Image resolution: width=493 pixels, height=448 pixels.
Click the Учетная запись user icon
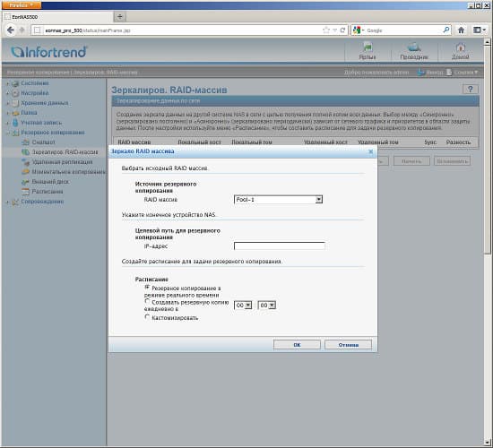(x=15, y=123)
